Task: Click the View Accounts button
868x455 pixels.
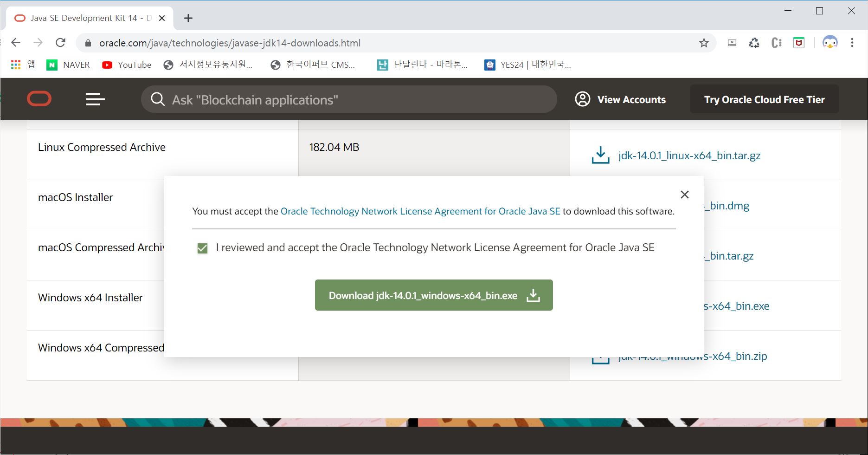Action: click(620, 99)
